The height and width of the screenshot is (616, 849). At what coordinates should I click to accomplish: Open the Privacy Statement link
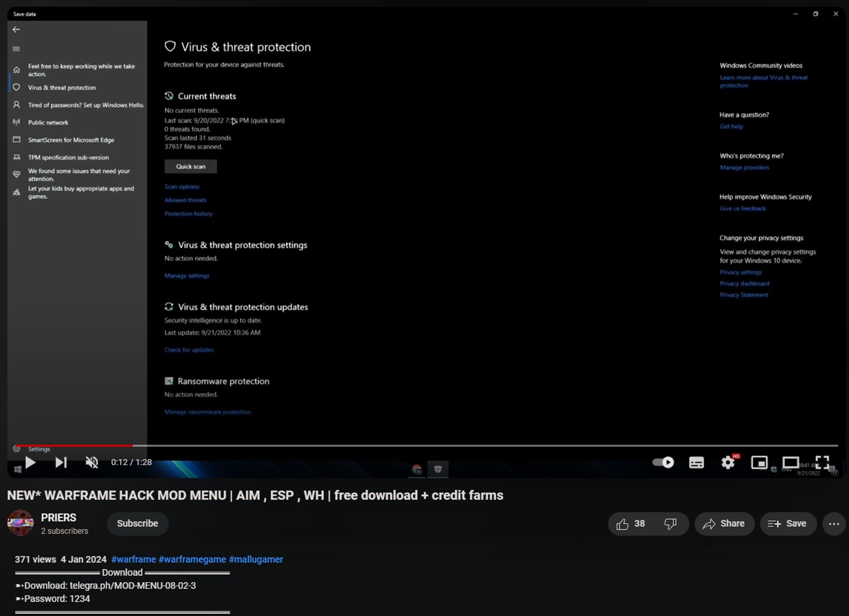tap(744, 295)
